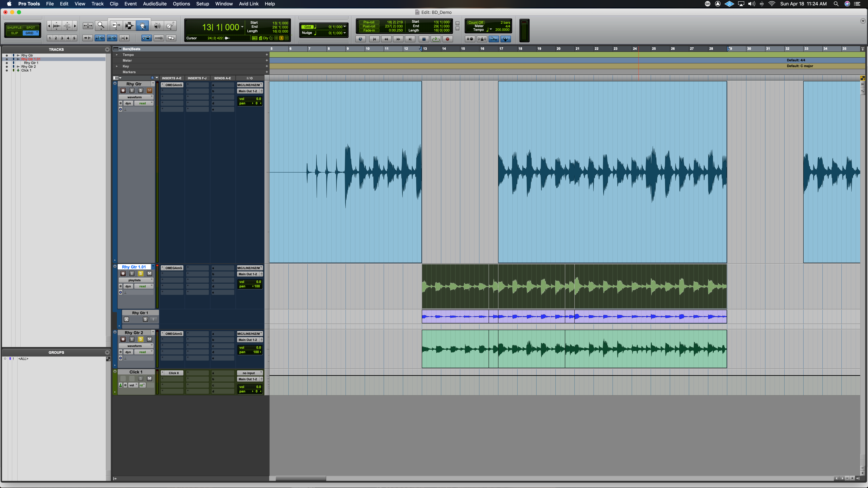Unmute the Rhy Gtr track

pyautogui.click(x=149, y=91)
